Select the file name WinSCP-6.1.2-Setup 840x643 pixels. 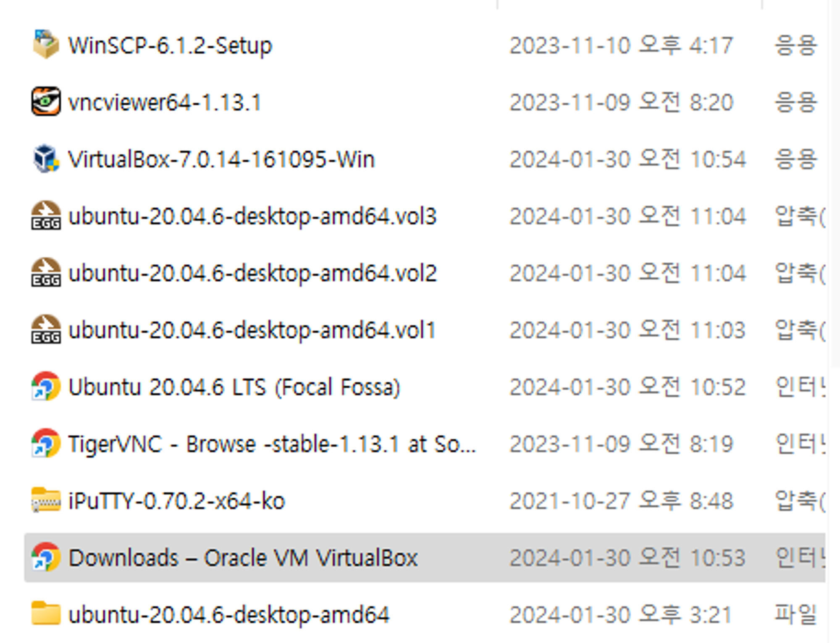[x=170, y=45]
